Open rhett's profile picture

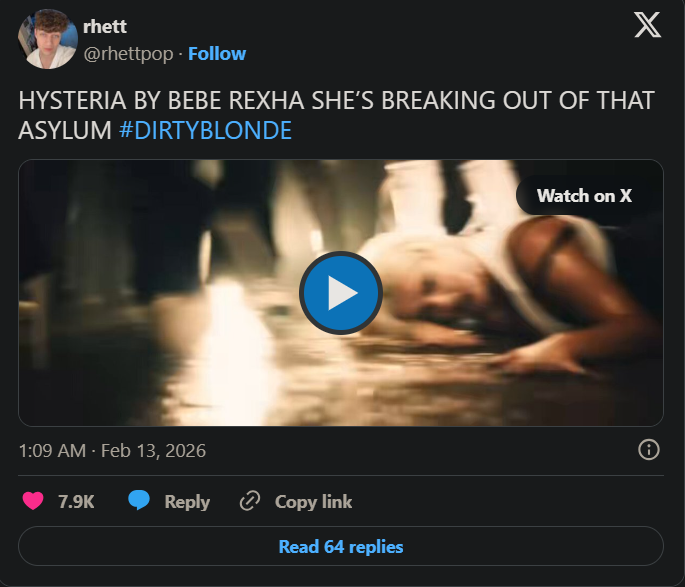[47, 39]
